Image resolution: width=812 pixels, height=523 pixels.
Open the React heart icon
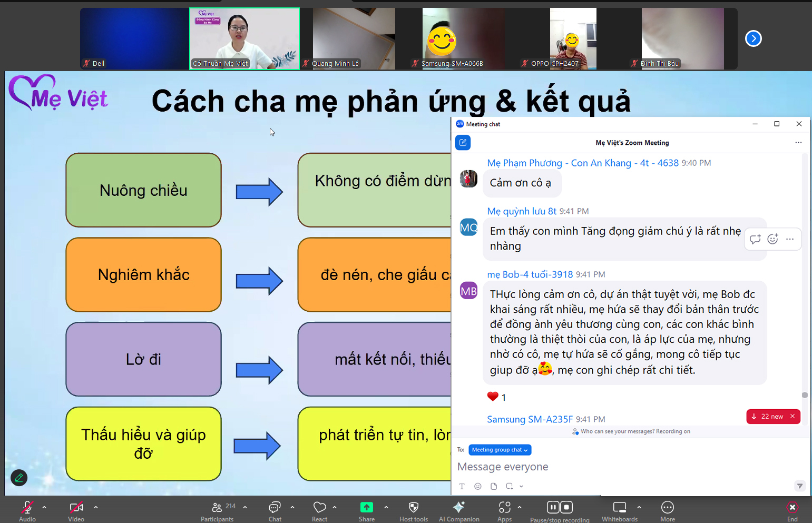(x=319, y=507)
